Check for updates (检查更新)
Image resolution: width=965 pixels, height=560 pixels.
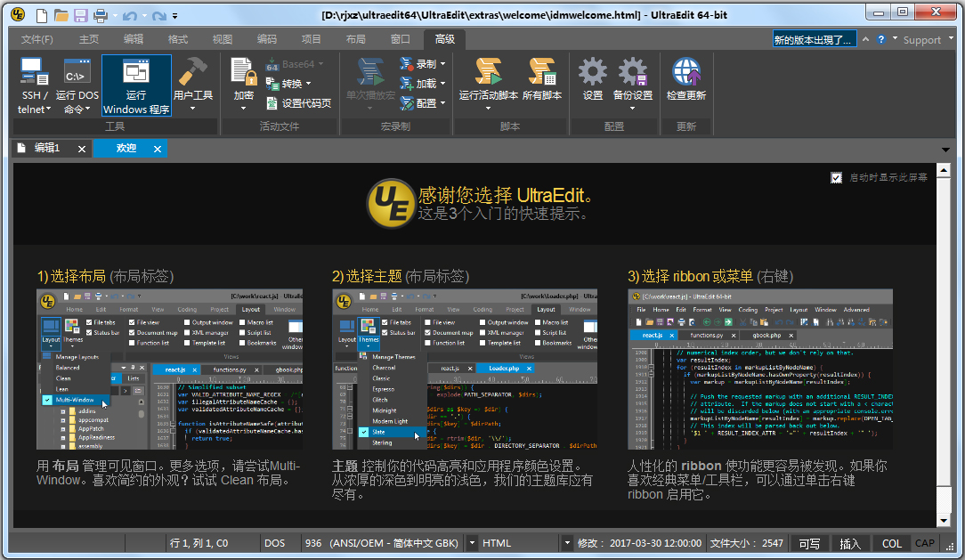pos(686,80)
